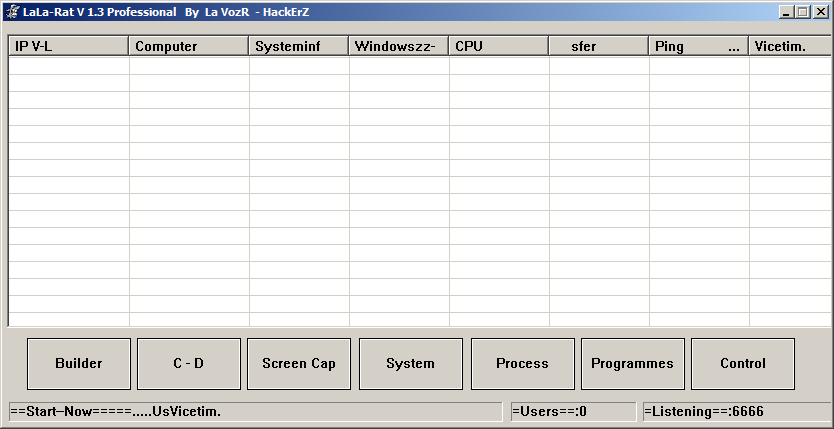Sort by the Ping column header

click(698, 47)
